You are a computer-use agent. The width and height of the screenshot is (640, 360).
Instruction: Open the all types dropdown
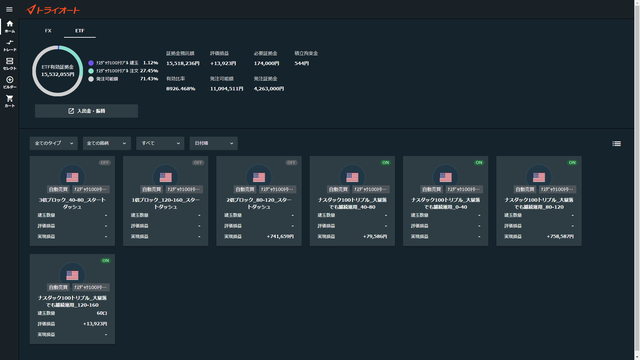(x=53, y=143)
